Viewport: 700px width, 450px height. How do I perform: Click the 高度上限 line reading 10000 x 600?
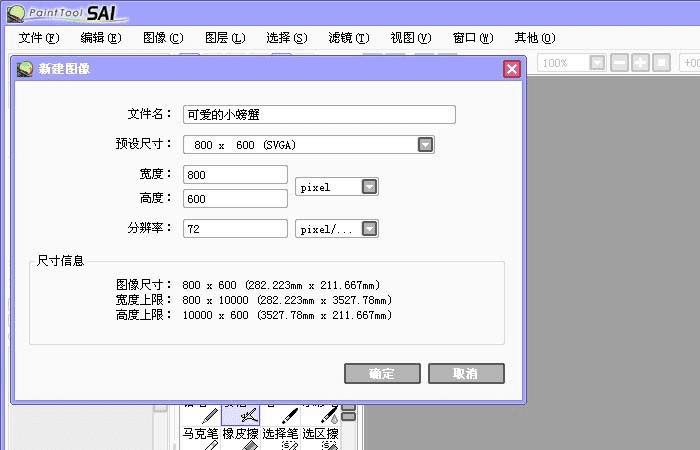254,315
